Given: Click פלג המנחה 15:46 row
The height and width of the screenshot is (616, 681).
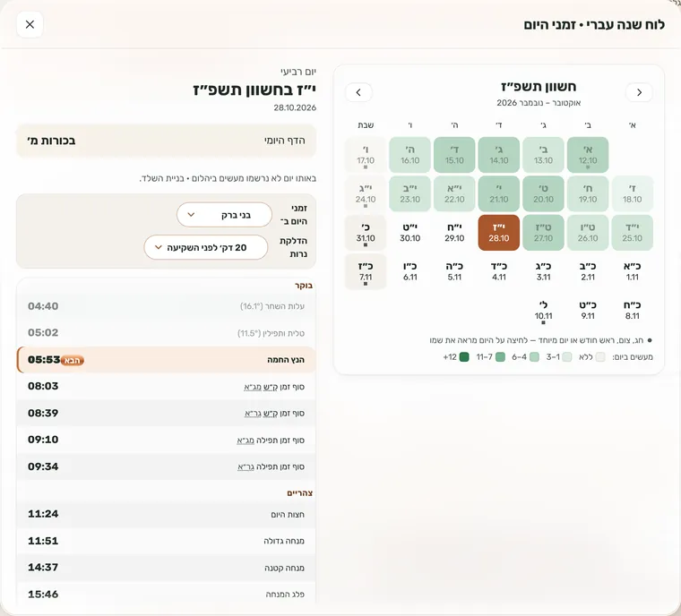Looking at the screenshot, I should click(166, 595).
